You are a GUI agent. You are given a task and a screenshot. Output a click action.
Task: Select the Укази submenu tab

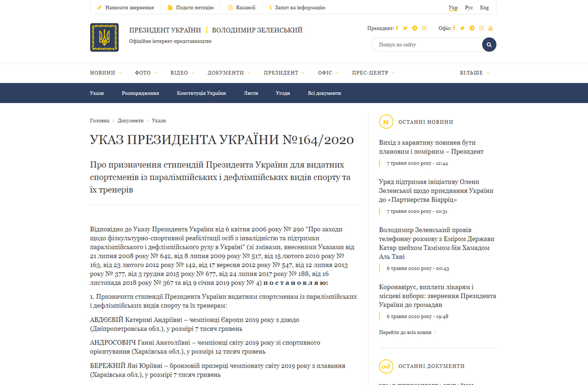click(97, 93)
